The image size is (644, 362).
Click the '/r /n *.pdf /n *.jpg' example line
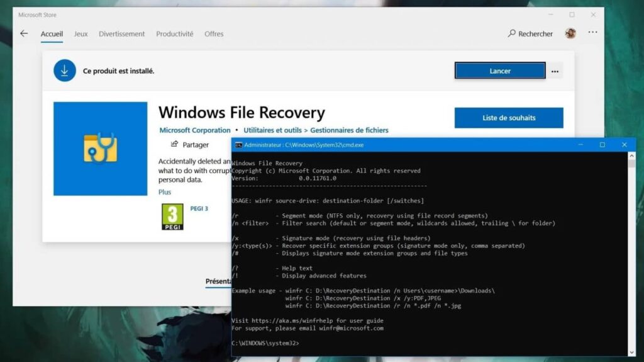coord(374,305)
